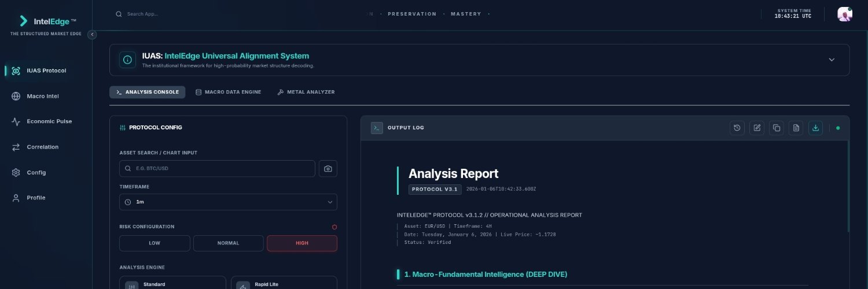
Task: Set risk configuration to Normal
Action: pyautogui.click(x=228, y=243)
